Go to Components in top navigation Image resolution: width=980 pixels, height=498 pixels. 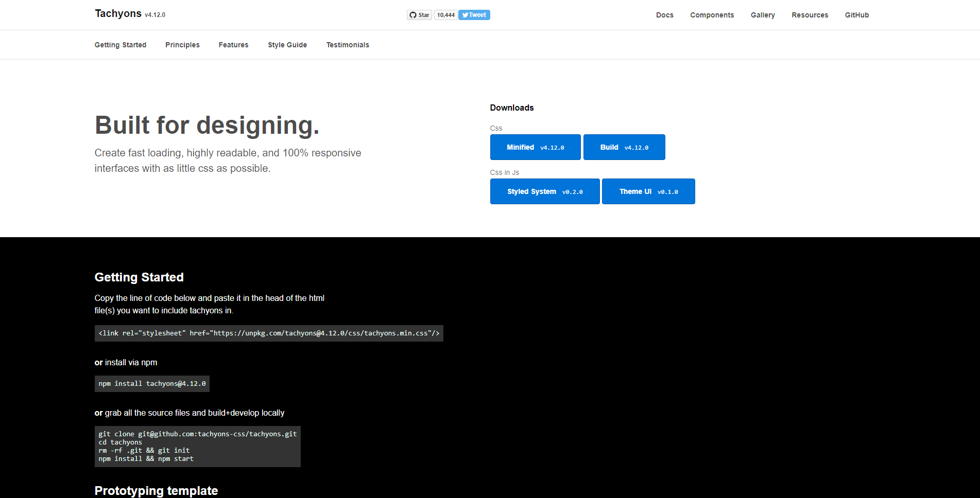pyautogui.click(x=712, y=15)
